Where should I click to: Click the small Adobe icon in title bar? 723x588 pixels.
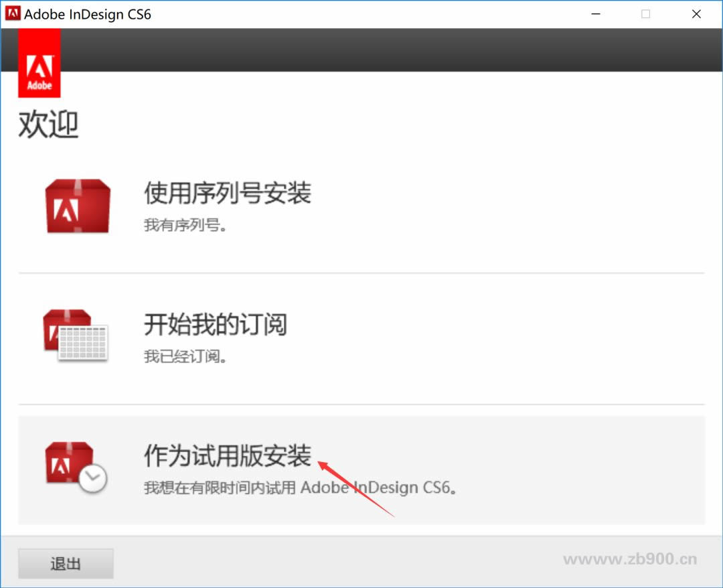(x=13, y=13)
